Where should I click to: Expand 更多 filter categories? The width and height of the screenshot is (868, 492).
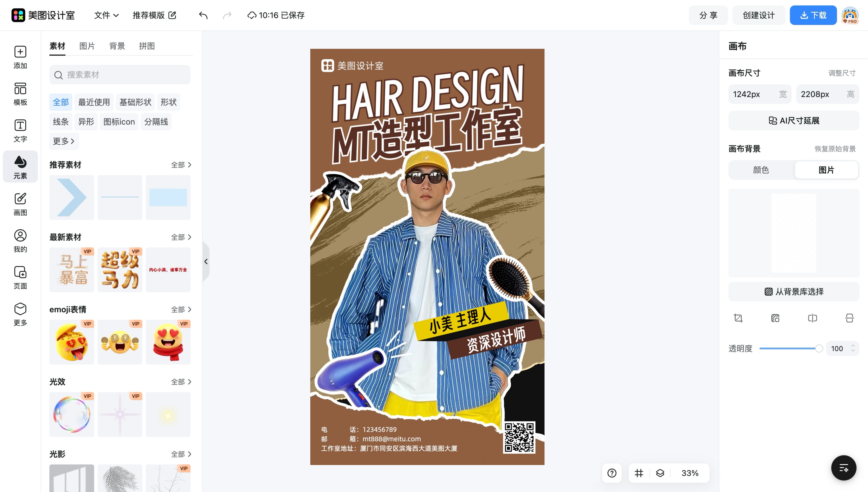(64, 141)
